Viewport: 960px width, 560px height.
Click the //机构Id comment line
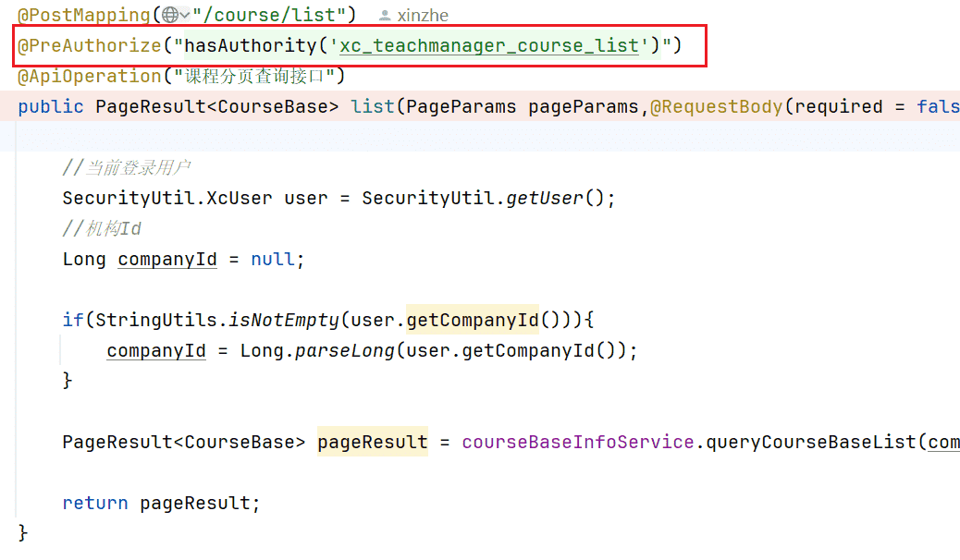pyautogui.click(x=102, y=228)
